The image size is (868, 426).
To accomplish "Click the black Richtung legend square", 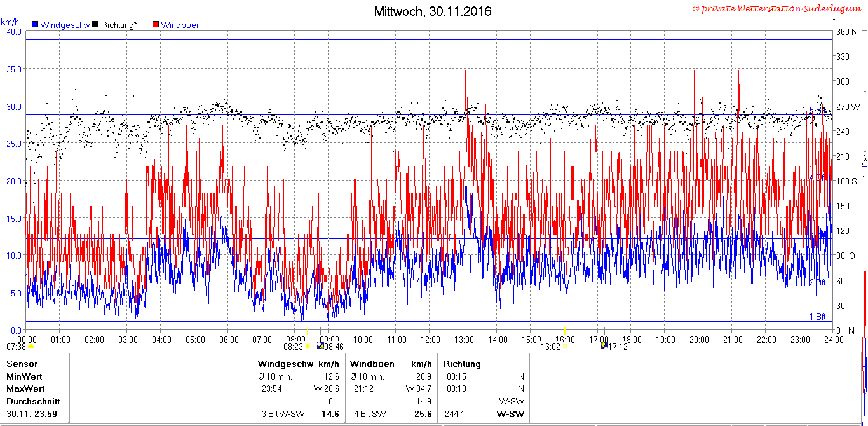I will 95,25.
